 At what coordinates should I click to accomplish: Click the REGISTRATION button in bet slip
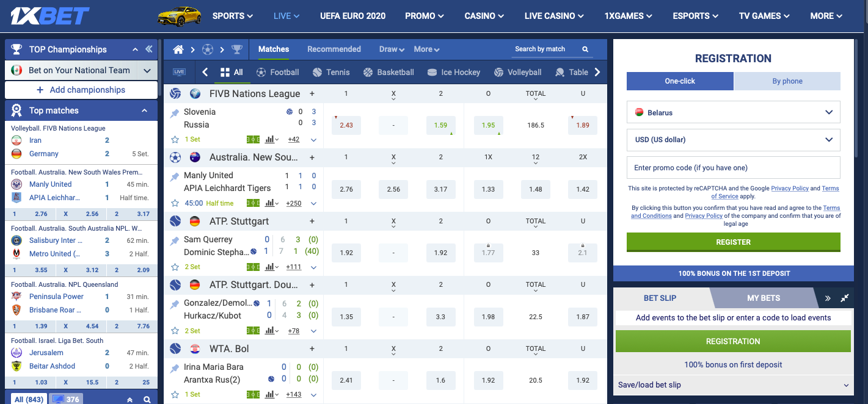click(x=733, y=341)
